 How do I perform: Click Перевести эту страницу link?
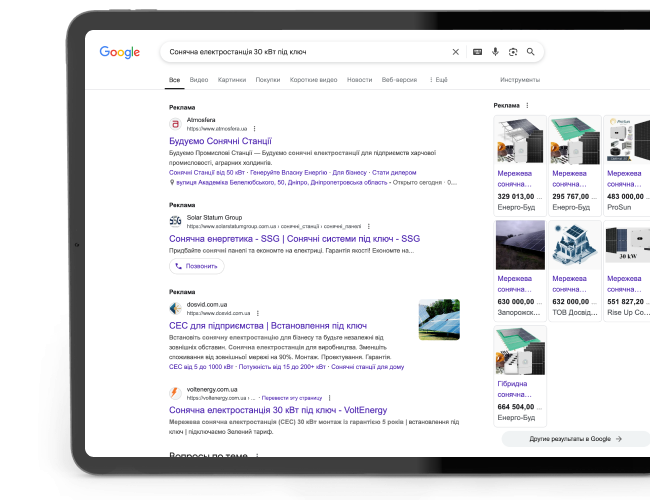click(x=292, y=398)
